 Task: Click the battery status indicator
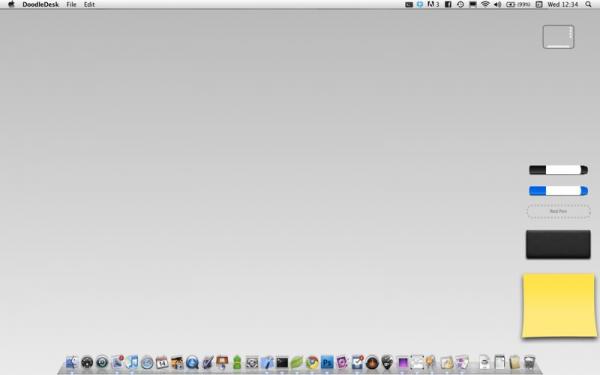coord(518,5)
